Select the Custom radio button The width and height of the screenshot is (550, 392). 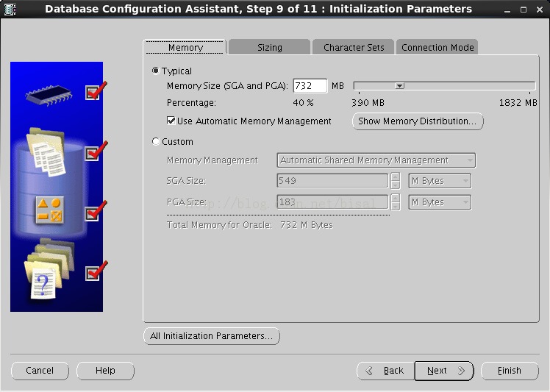[156, 141]
